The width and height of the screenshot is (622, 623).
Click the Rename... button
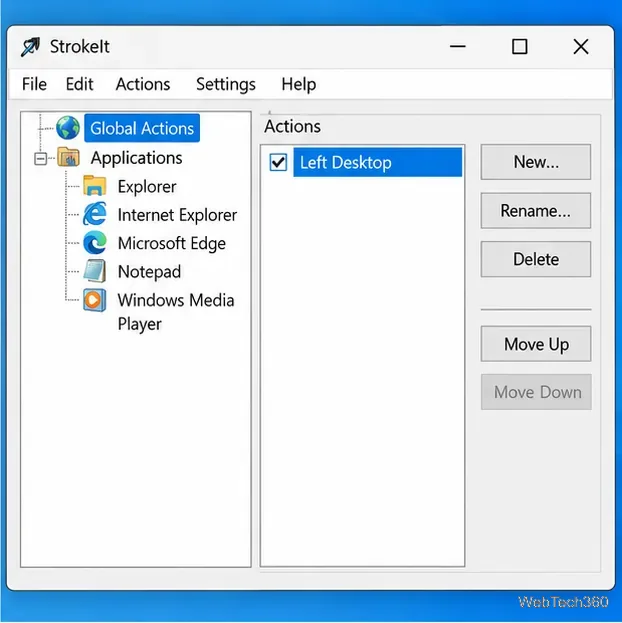[x=535, y=211]
